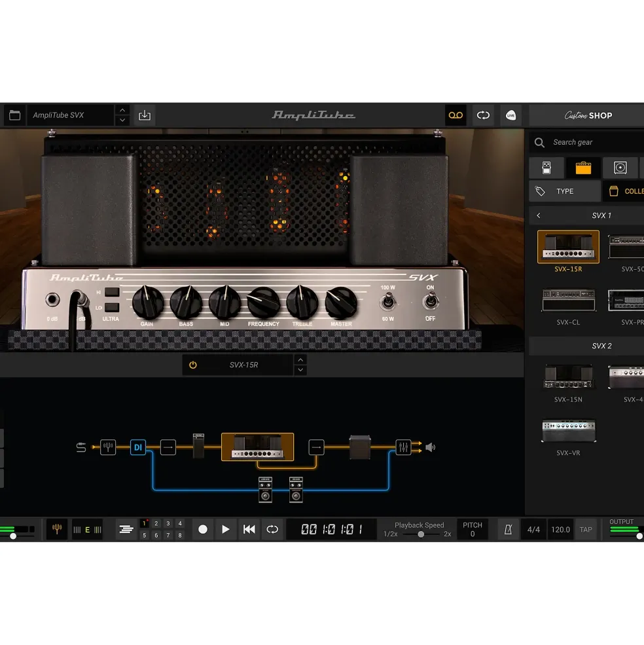Select the cabinet speaker gear category
644x645 pixels.
coord(620,168)
